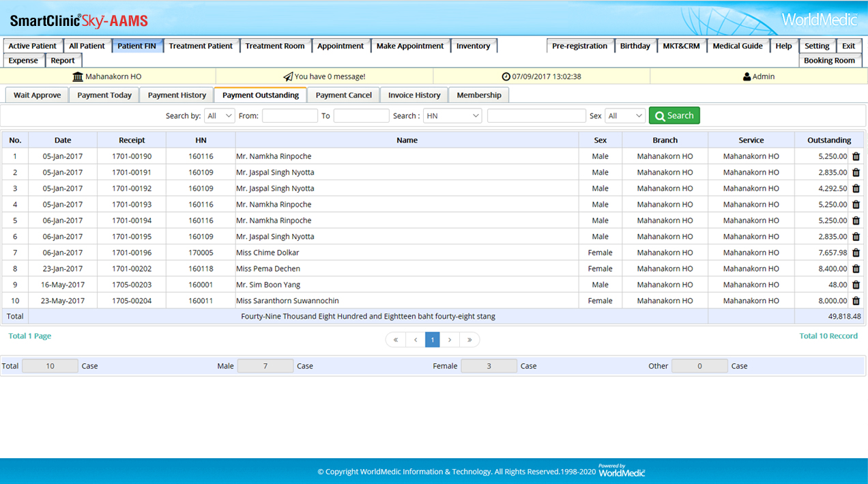This screenshot has width=868, height=484.
Task: Open the Sex filter dropdown
Action: pos(625,116)
